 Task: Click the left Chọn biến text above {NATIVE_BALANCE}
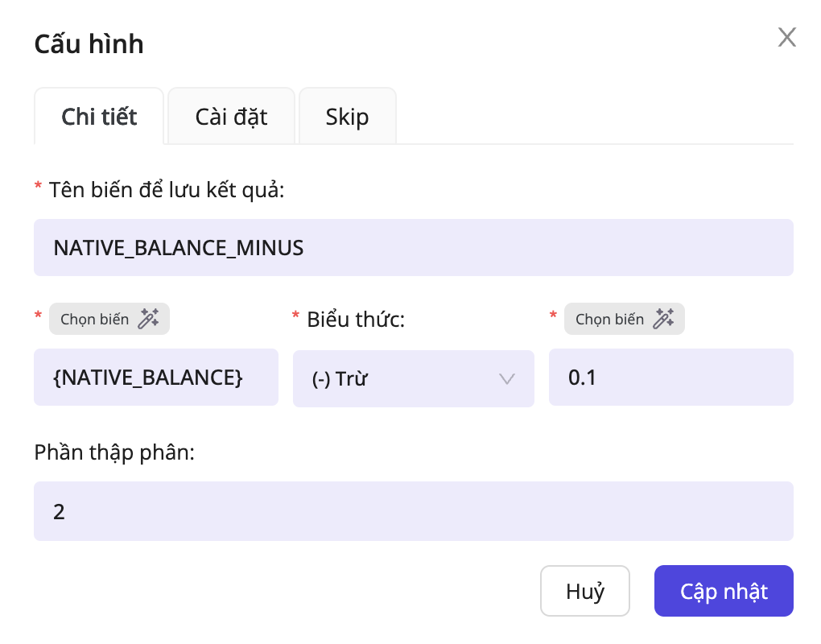[x=95, y=320]
